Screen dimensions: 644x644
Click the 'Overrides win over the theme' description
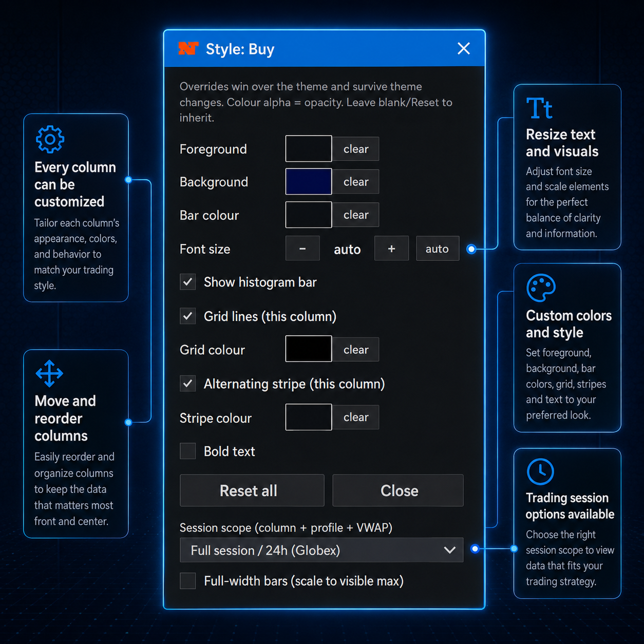tap(316, 102)
